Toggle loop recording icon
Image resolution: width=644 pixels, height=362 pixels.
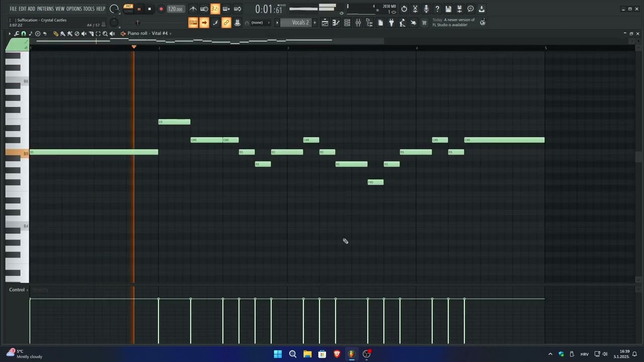237,9
